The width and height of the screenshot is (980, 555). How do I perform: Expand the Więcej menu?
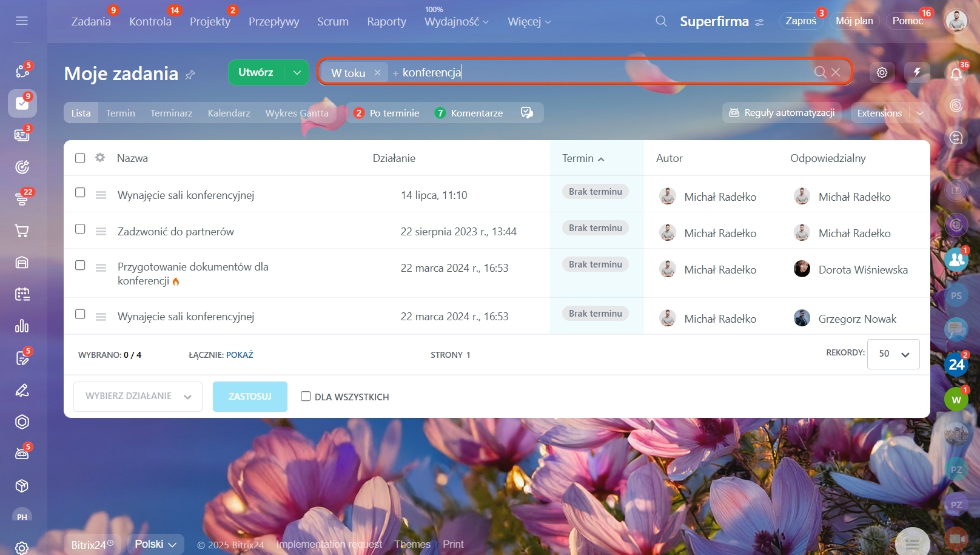(529, 21)
